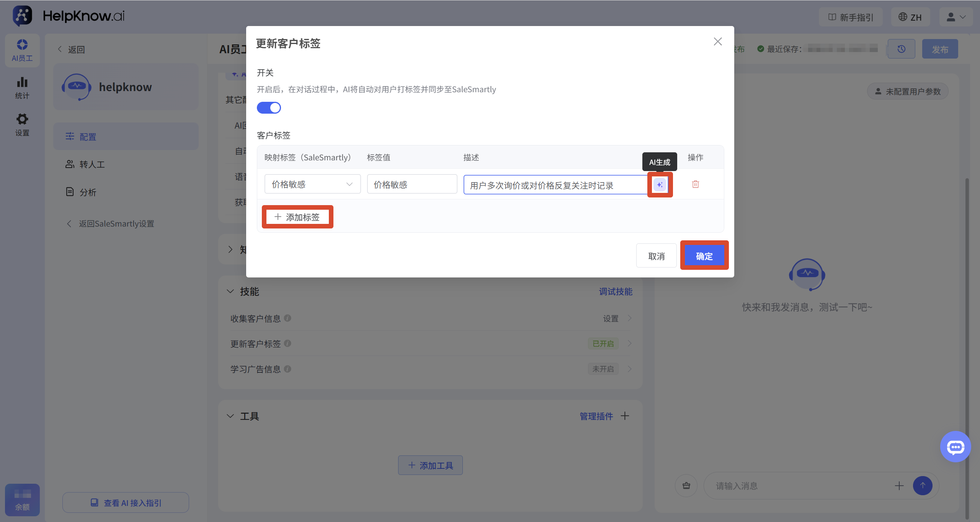This screenshot has height=522, width=980.
Task: Click the version history clock icon
Action: pos(902,49)
